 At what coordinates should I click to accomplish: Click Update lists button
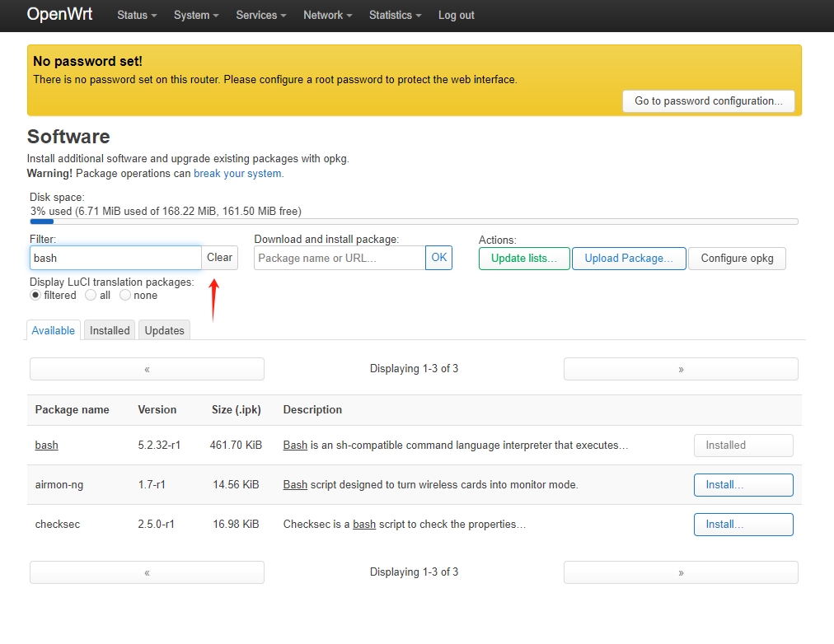pyautogui.click(x=524, y=259)
